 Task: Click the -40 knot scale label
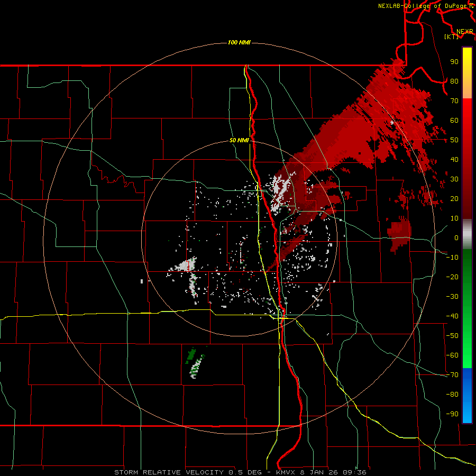pyautogui.click(x=452, y=316)
